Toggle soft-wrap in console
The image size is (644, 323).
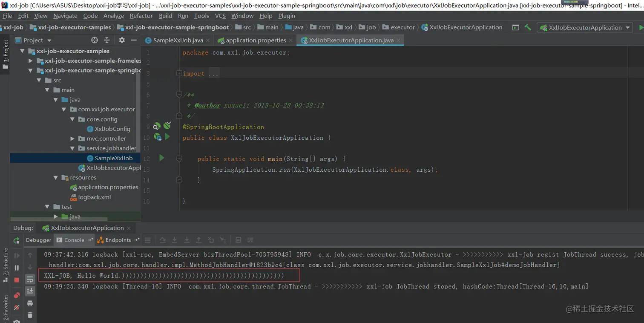tap(30, 280)
